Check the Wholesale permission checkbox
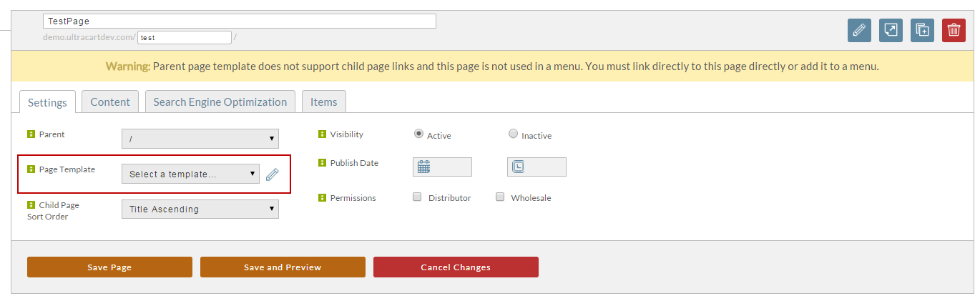This screenshot has height=301, width=980. click(x=500, y=197)
